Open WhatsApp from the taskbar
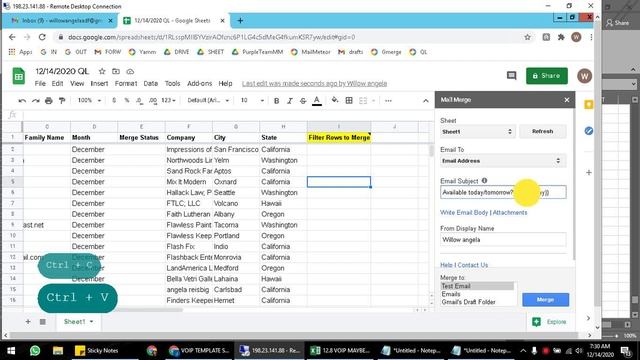This screenshot has height=360, width=640. click(x=35, y=351)
